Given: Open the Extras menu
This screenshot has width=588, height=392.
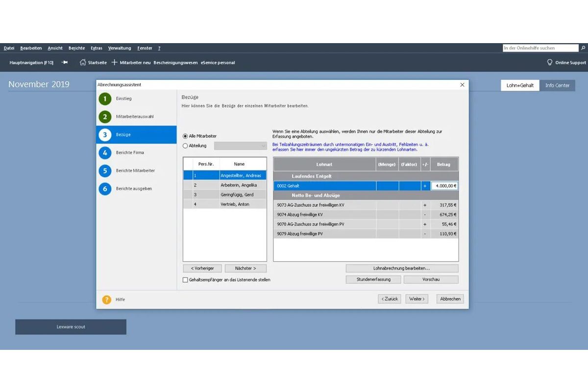Looking at the screenshot, I should point(97,48).
